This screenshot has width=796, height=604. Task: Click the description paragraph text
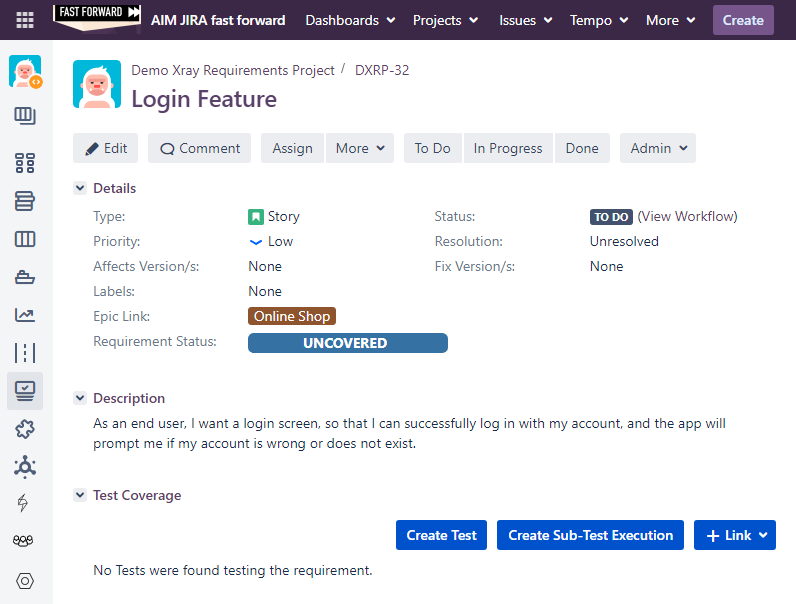pyautogui.click(x=409, y=433)
